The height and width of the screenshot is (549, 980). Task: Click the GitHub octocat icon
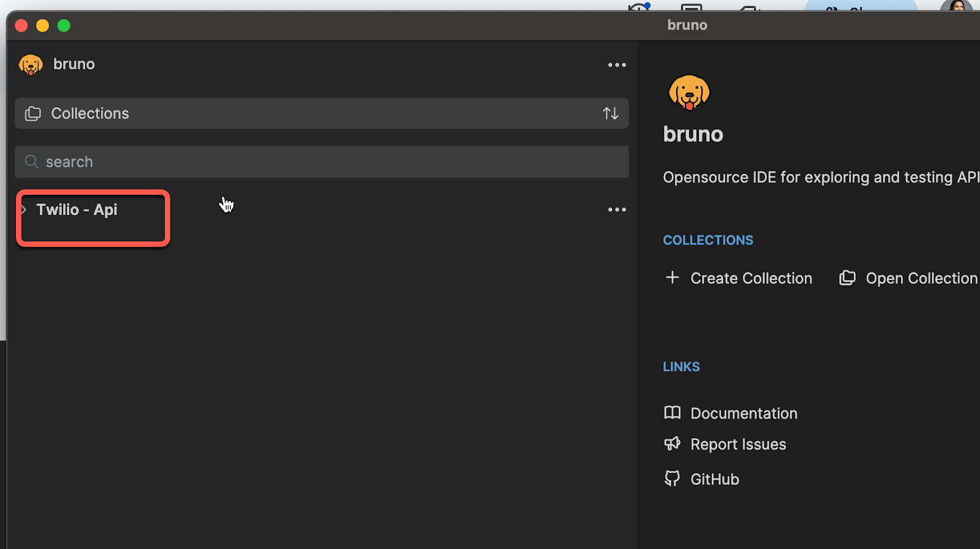pyautogui.click(x=673, y=479)
